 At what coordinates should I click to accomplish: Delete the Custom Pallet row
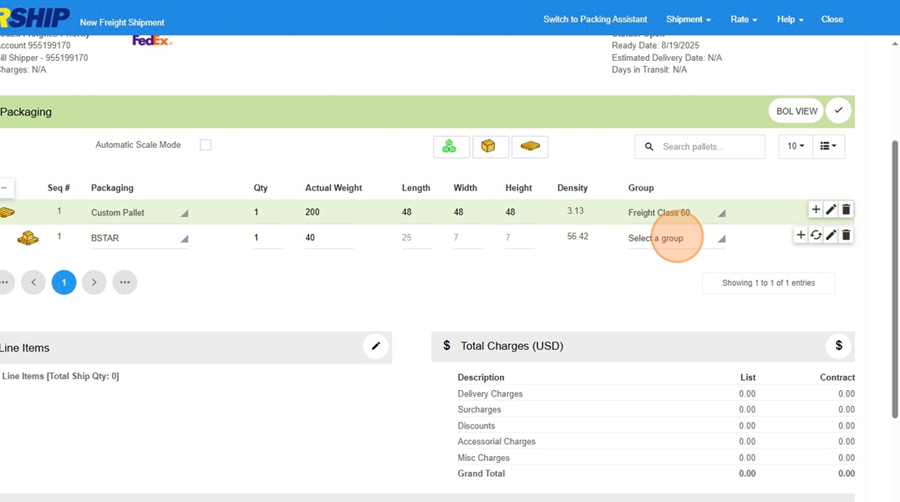point(846,210)
